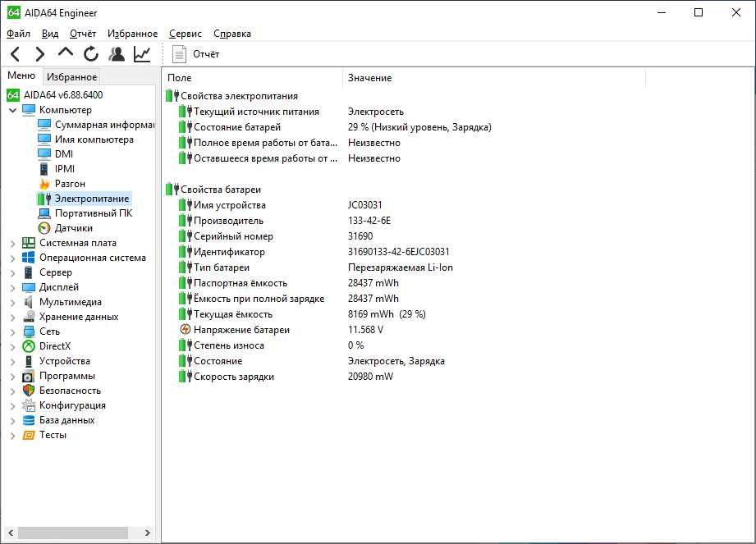This screenshot has width=756, height=544.
Task: Click the Мультимедиа speaker icon
Action: 29,302
